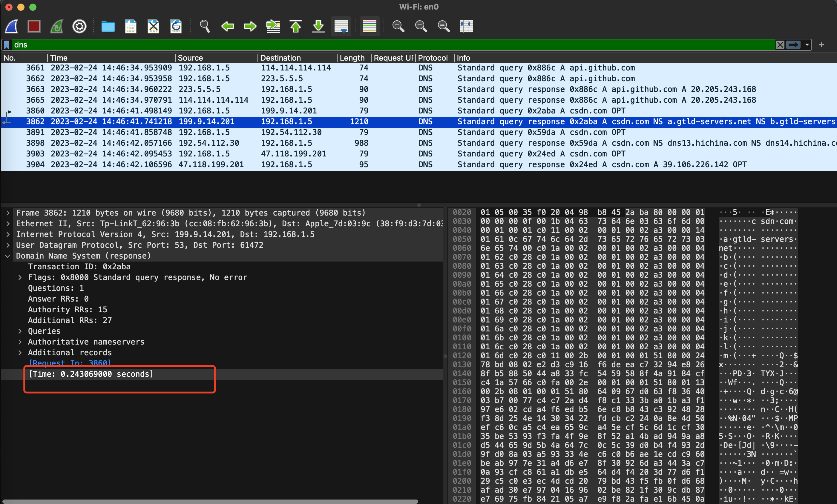Image resolution: width=837 pixels, height=504 pixels.
Task: Close the capture file icon
Action: 153,26
